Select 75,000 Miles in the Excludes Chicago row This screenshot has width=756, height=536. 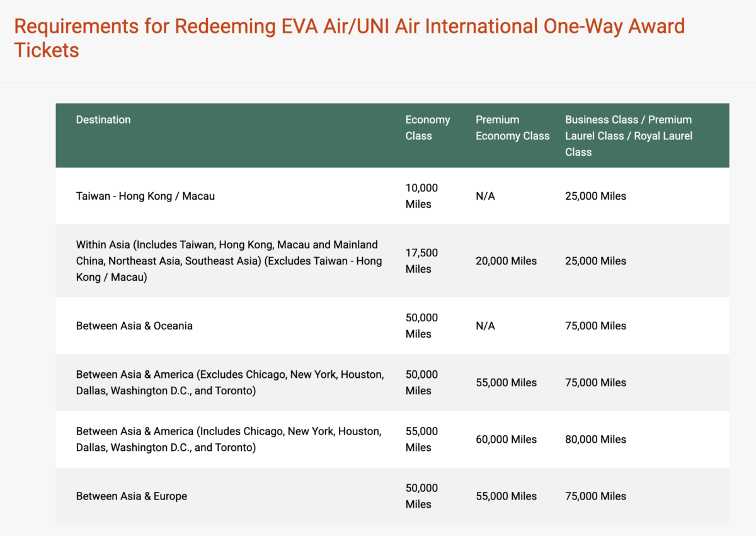(x=595, y=383)
